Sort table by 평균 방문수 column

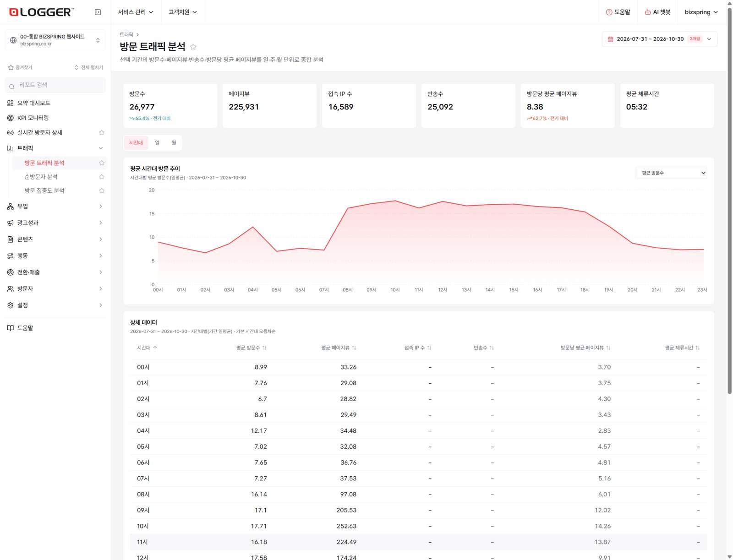251,348
